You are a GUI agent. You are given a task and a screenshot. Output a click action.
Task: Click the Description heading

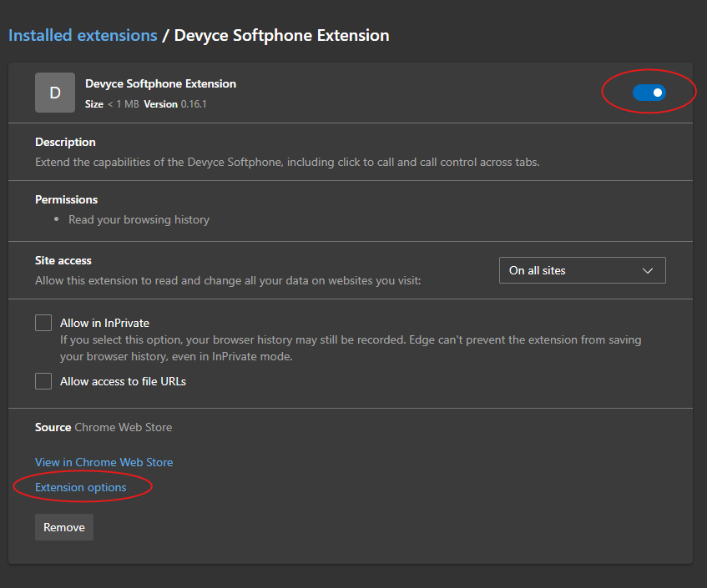(x=65, y=142)
